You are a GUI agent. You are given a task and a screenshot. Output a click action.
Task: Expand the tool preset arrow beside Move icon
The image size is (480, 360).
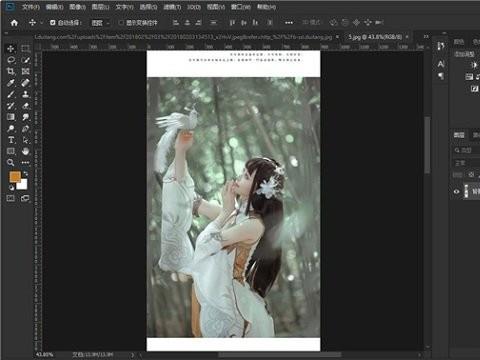point(42,23)
